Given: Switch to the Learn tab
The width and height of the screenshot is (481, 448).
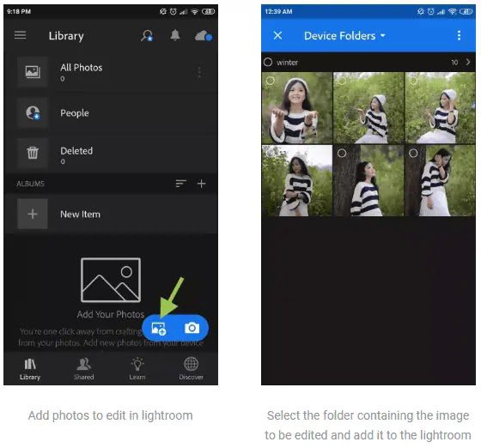Looking at the screenshot, I should point(137,369).
